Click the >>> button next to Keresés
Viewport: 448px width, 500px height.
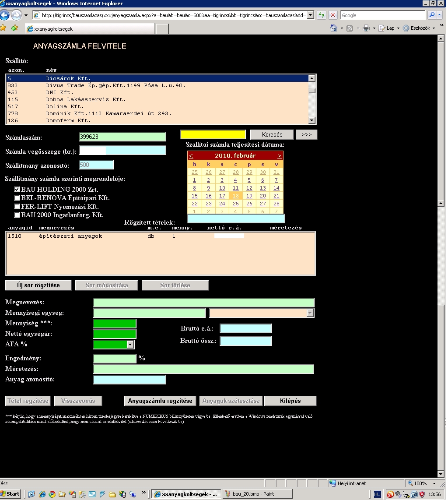(307, 134)
